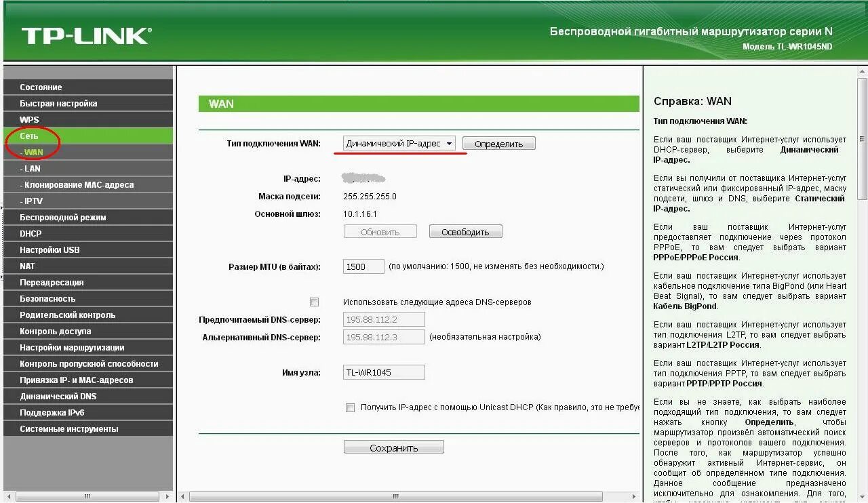Open the WAN submenu item
The image size is (868, 503).
(88, 153)
